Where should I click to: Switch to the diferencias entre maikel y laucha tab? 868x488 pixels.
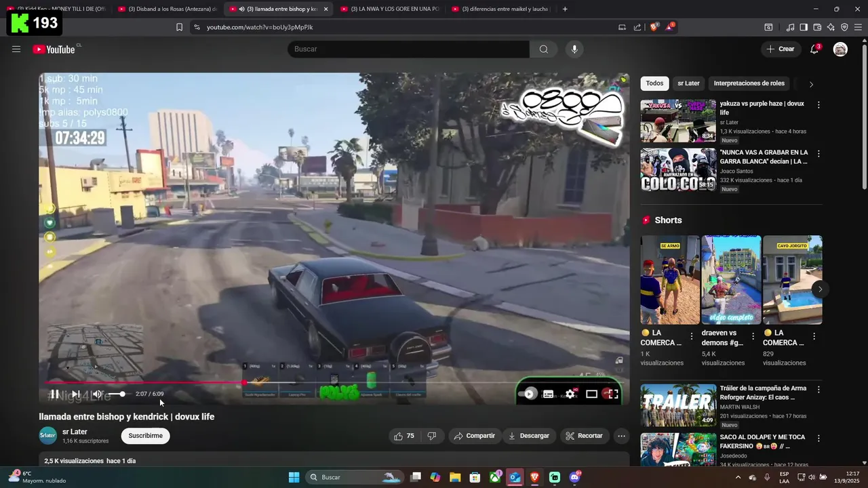click(501, 9)
